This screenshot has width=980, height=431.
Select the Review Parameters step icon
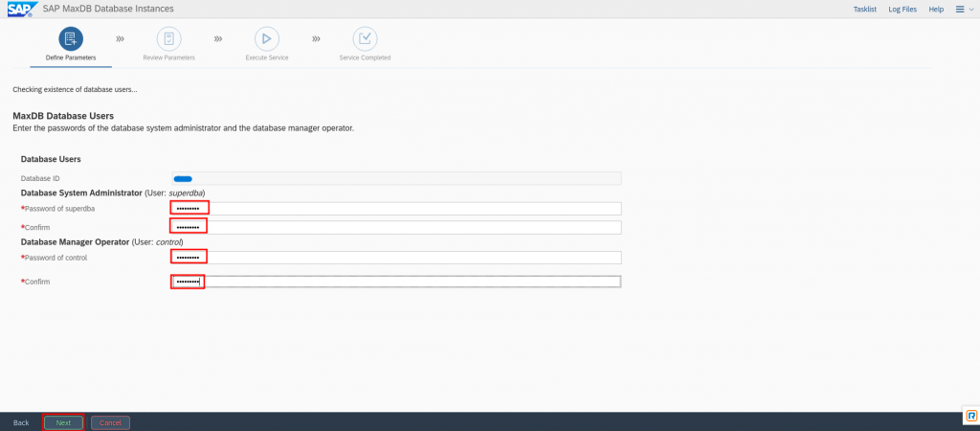(168, 38)
